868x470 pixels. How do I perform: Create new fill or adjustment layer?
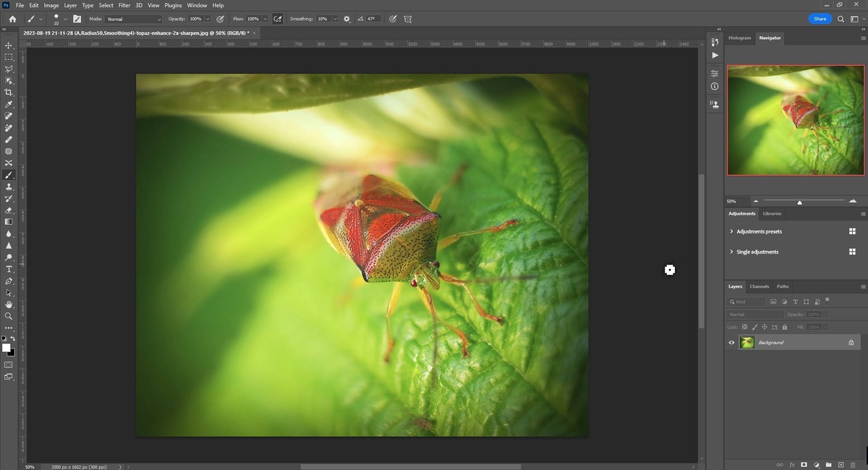click(816, 464)
